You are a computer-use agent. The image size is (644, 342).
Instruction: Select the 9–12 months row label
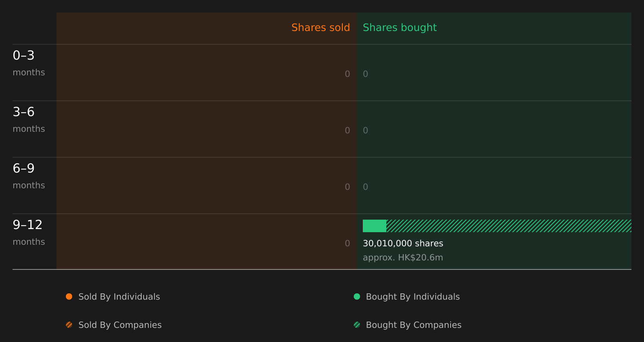pos(29,233)
